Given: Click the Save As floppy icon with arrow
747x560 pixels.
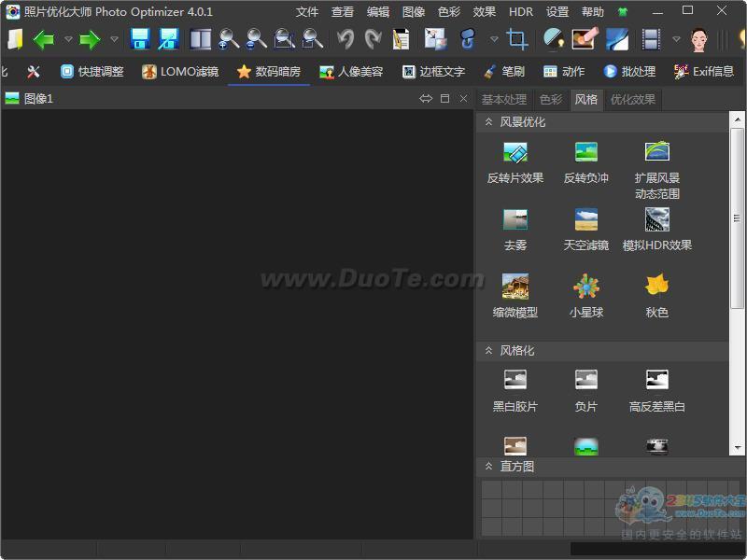Looking at the screenshot, I should point(168,39).
